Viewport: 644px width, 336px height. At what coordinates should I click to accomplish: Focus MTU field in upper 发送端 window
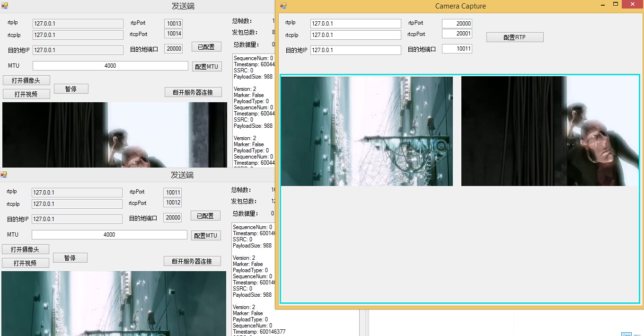[110, 66]
